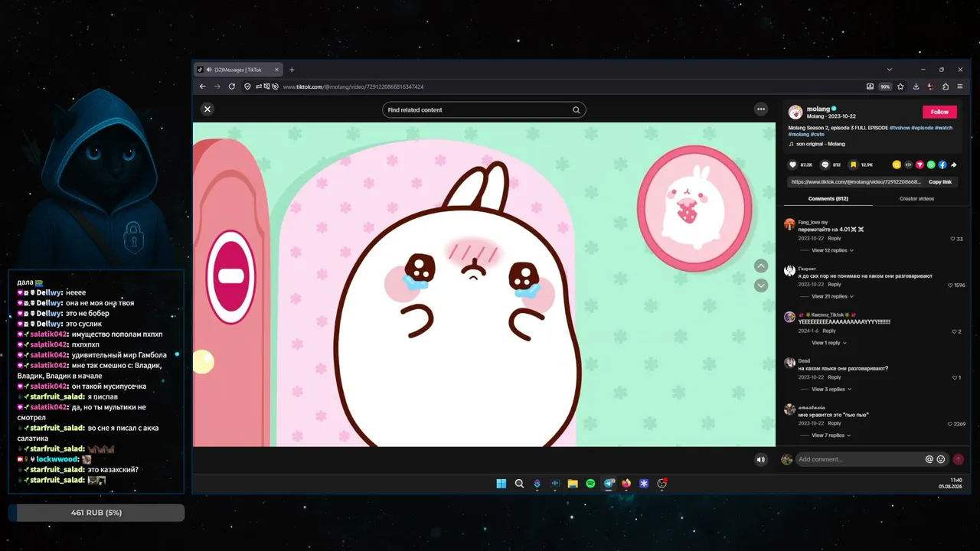Click the molang profile avatar
Viewport: 980px width, 551px height.
click(x=795, y=112)
